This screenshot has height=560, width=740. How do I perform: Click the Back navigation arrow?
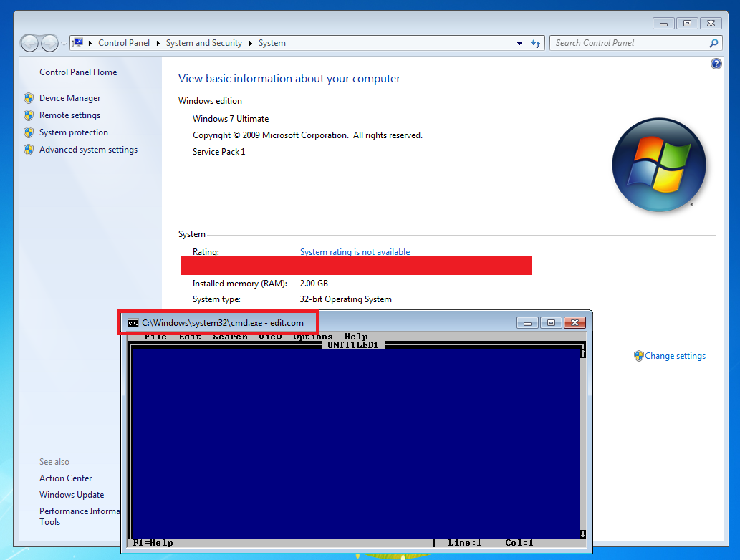30,44
